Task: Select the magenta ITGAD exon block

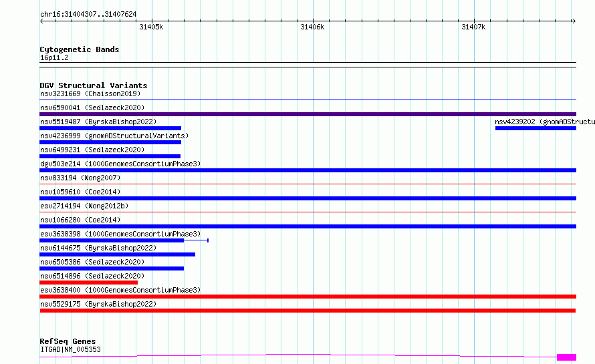Action: (x=566, y=357)
